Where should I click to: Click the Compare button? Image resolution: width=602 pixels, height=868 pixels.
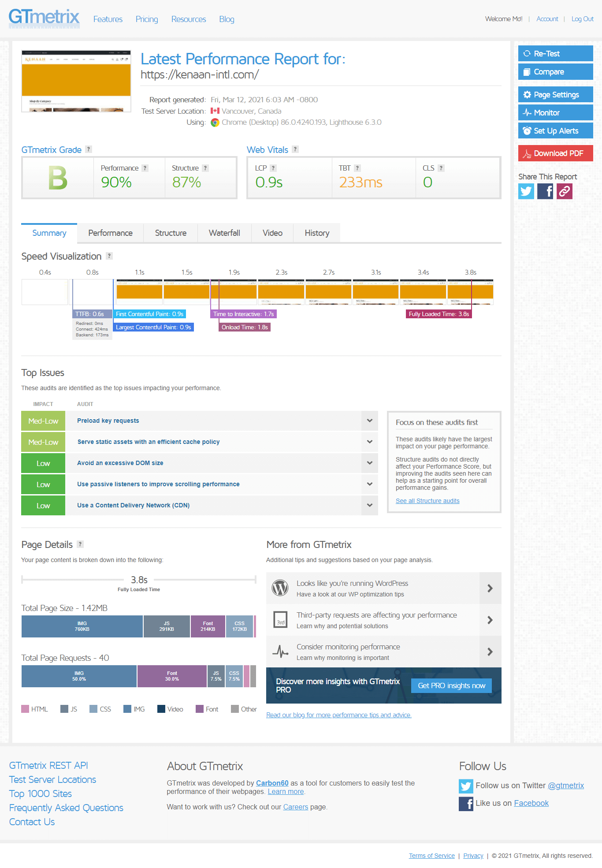coord(555,71)
